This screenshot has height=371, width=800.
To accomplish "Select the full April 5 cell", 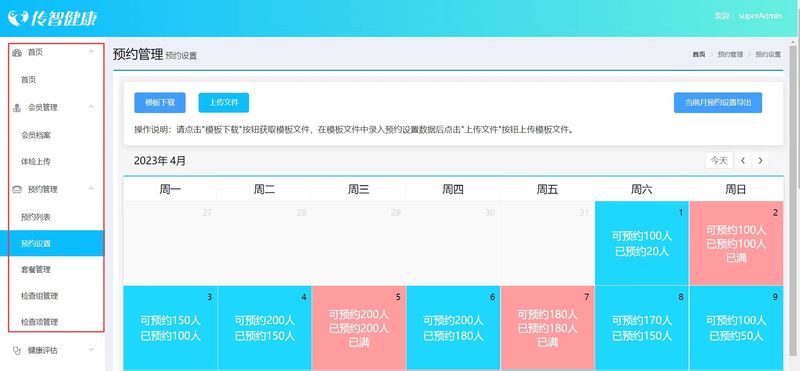I will click(x=359, y=328).
